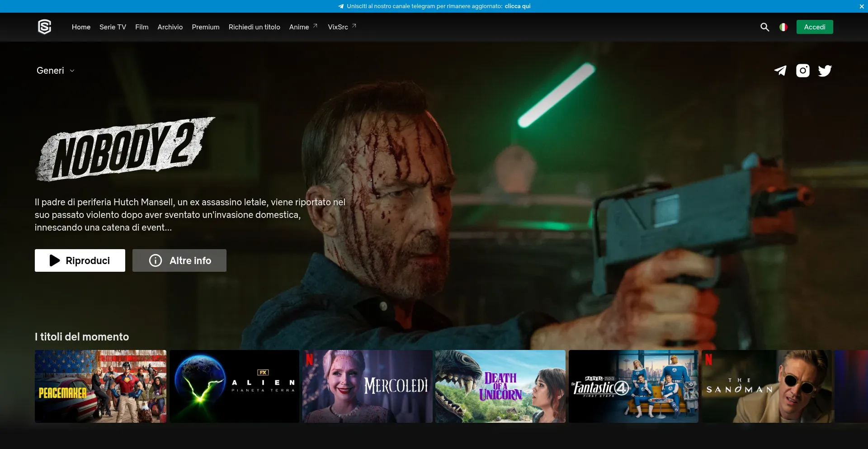Follow the VixSrc external link
Screen dimensions: 868x449
(342, 27)
